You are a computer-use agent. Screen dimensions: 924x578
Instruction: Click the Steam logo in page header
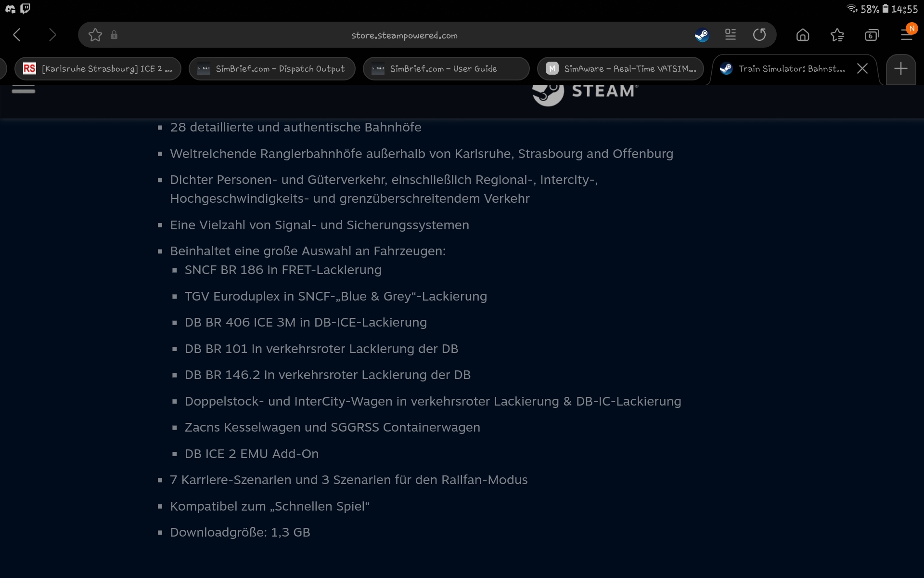tap(585, 92)
